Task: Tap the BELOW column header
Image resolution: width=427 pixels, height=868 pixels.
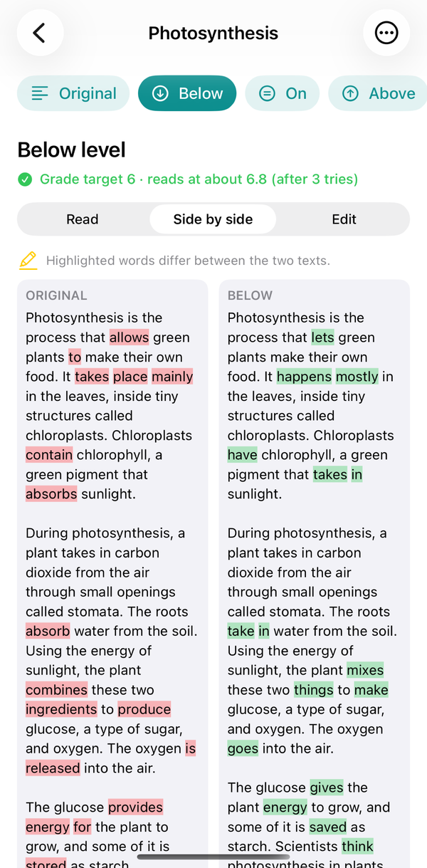Action: pos(250,296)
